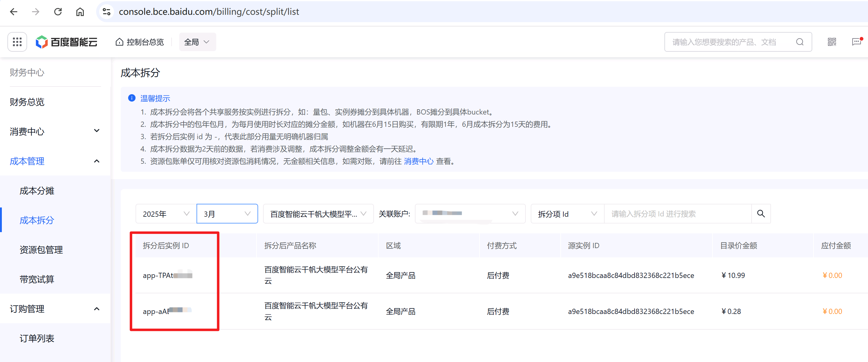The width and height of the screenshot is (868, 362).
Task: Select the app-TPAt instance ID cell
Action: pyautogui.click(x=168, y=275)
